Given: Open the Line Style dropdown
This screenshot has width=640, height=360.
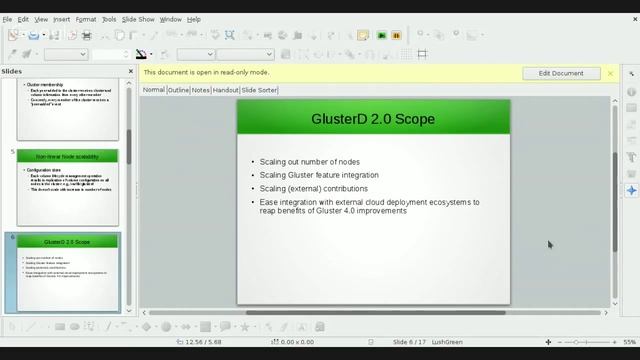Looking at the screenshot, I should [x=66, y=54].
